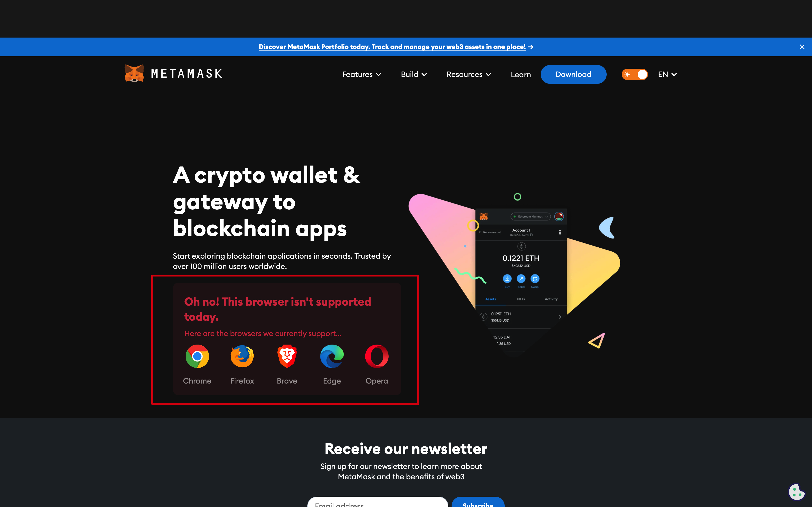Choose the Brave browser icon

point(287,356)
